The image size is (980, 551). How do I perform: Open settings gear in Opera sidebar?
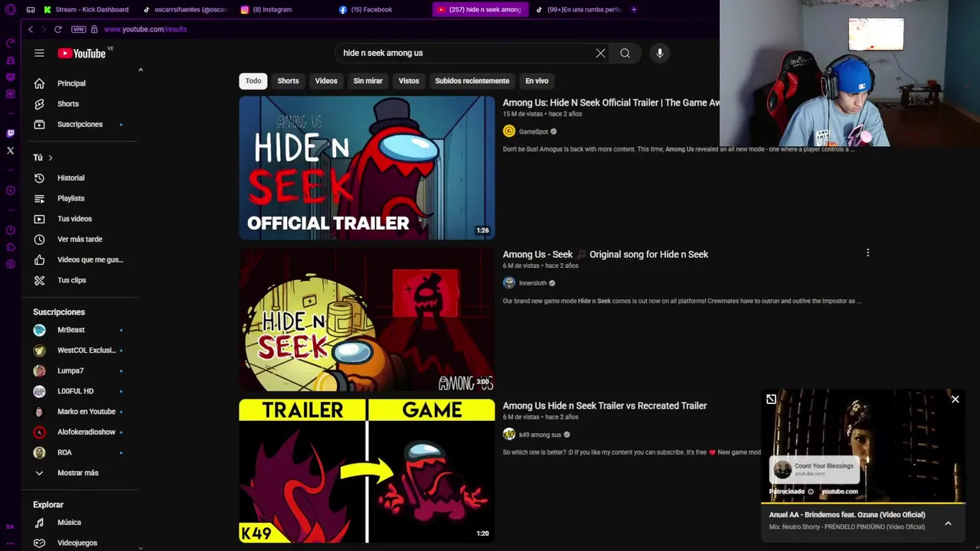(x=10, y=264)
